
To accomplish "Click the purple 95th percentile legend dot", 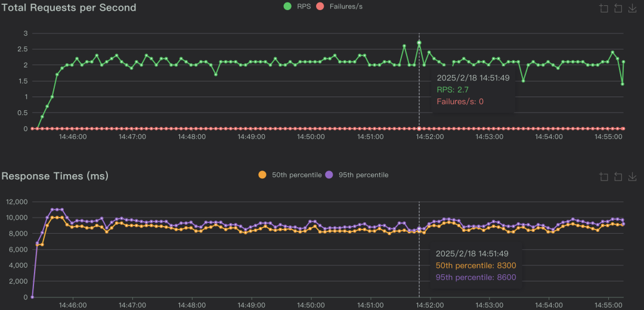I will 330,175.
